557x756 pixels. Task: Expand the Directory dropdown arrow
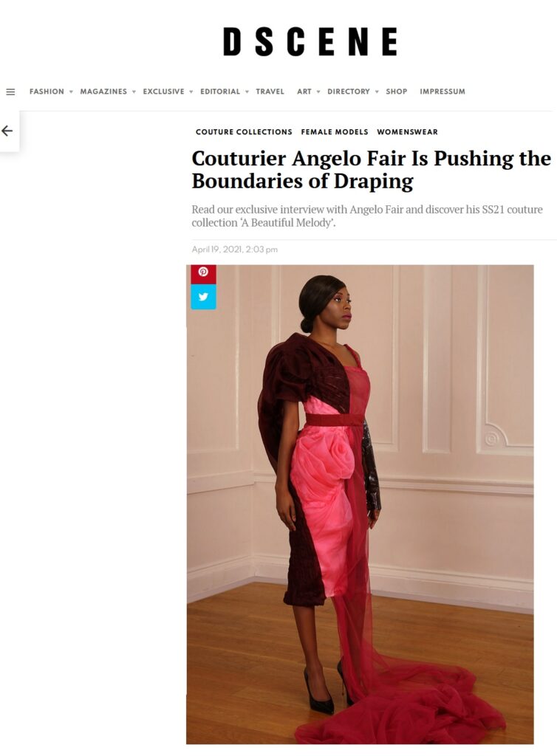(x=377, y=92)
